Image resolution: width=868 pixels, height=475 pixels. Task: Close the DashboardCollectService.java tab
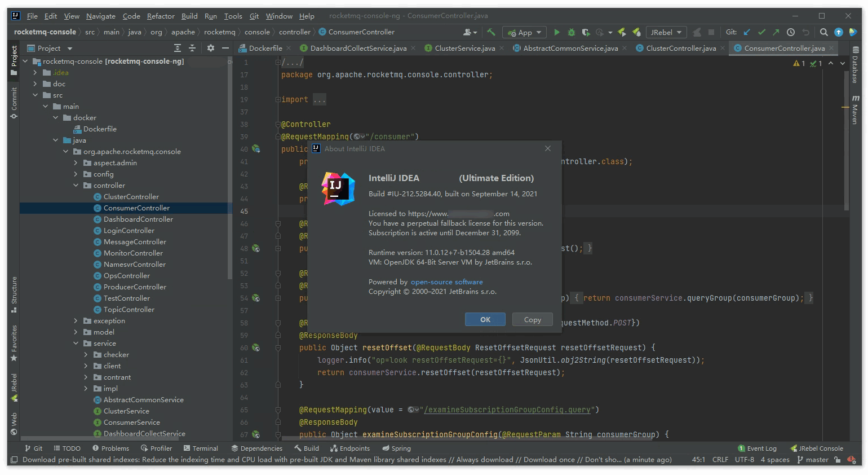coord(413,48)
